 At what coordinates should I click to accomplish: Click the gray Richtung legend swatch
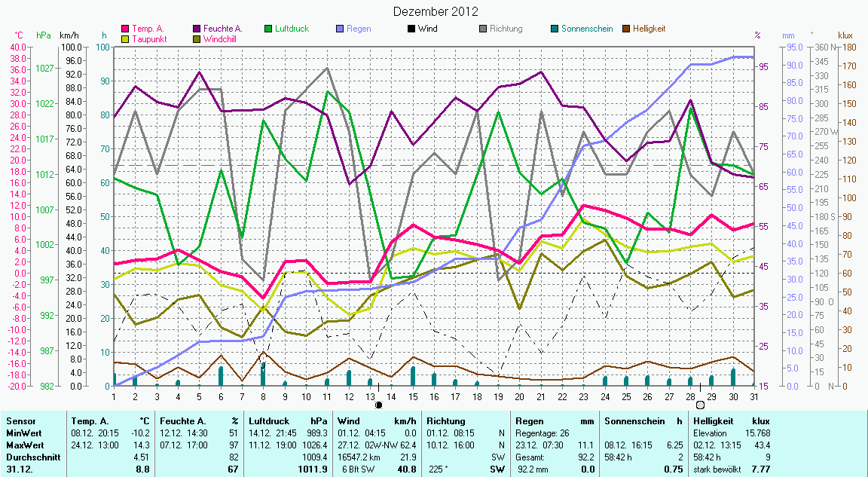[x=483, y=29]
